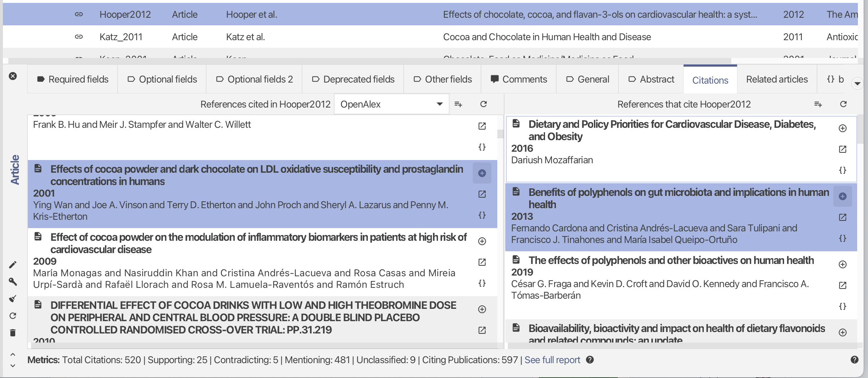The height and width of the screenshot is (378, 868).
Task: Click the 'See full report' link
Action: pos(552,360)
